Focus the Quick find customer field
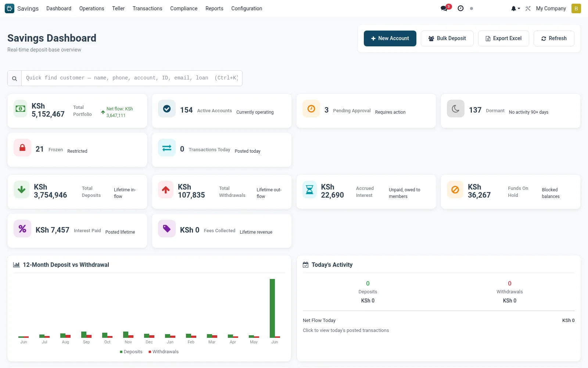Screen dimensions: 588x368 pos(132,78)
